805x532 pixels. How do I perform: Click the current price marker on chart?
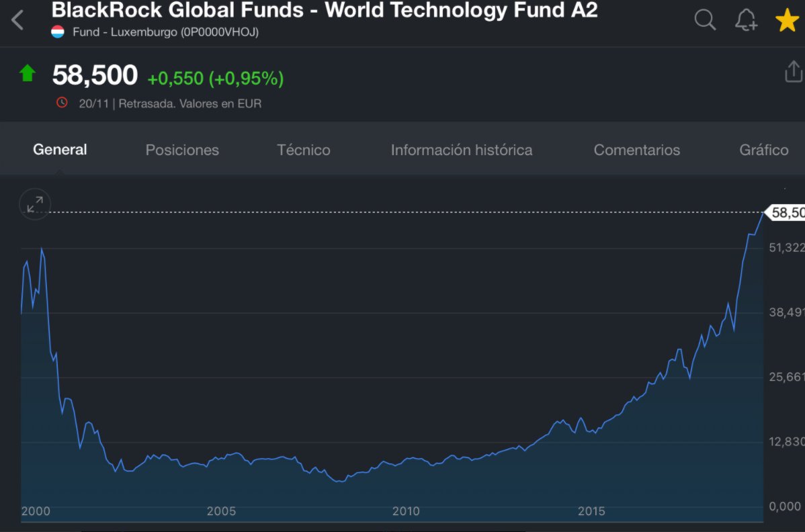click(x=786, y=212)
